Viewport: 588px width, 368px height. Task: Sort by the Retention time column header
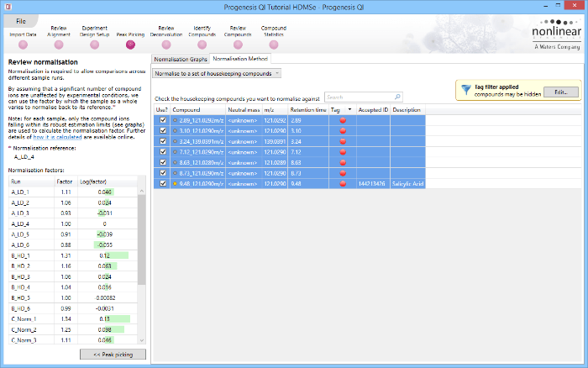tap(308, 109)
